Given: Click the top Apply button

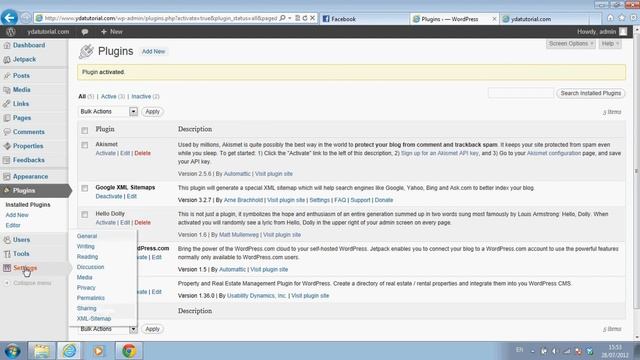Looking at the screenshot, I should [152, 111].
